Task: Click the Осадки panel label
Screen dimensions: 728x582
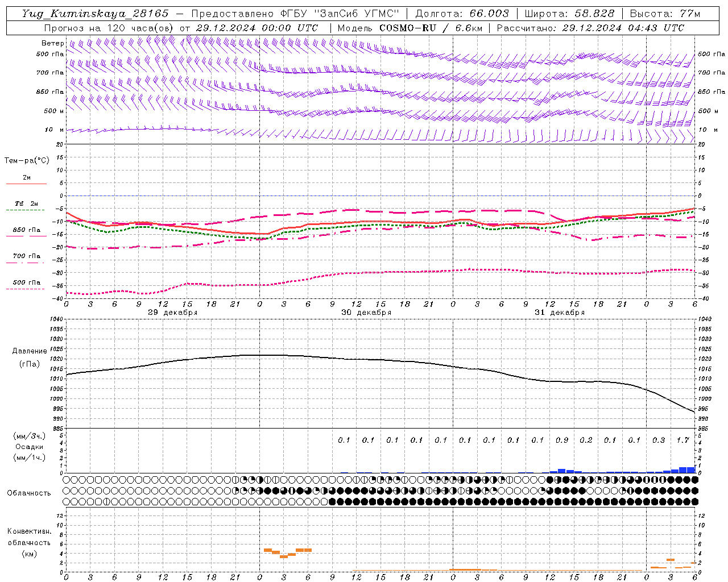Action: tap(29, 447)
